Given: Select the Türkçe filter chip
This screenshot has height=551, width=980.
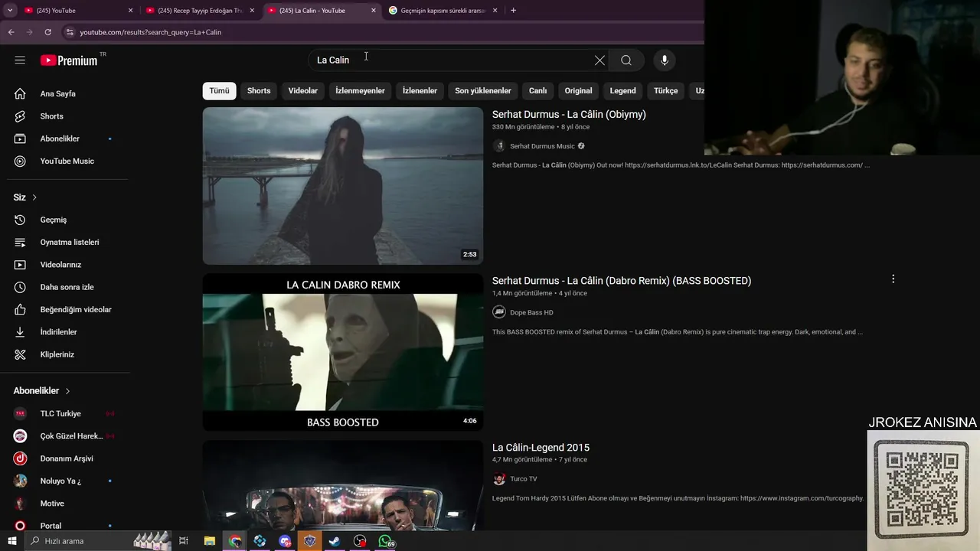Looking at the screenshot, I should (665, 90).
